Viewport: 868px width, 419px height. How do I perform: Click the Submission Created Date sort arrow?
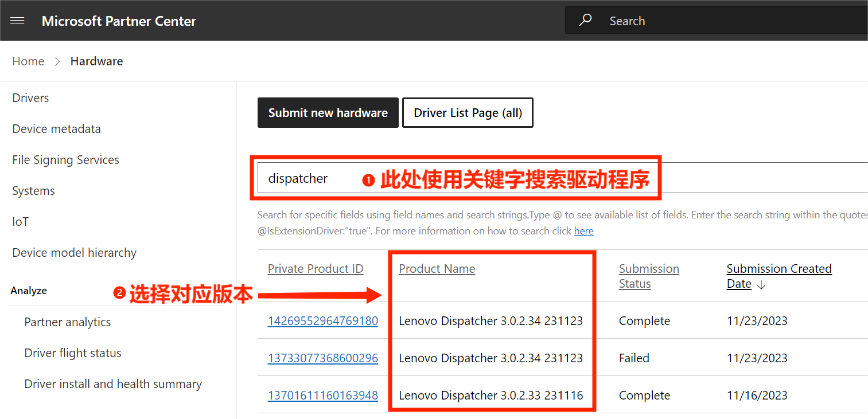coord(761,285)
